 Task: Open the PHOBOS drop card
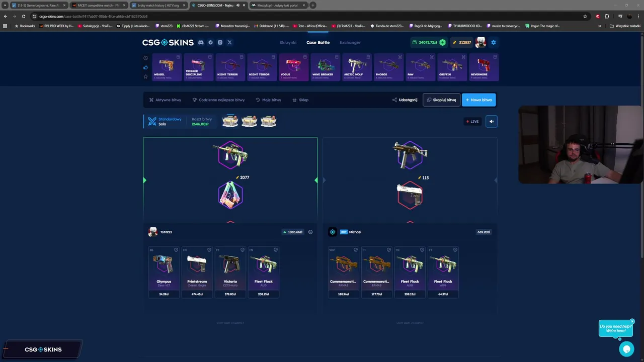[x=388, y=67]
